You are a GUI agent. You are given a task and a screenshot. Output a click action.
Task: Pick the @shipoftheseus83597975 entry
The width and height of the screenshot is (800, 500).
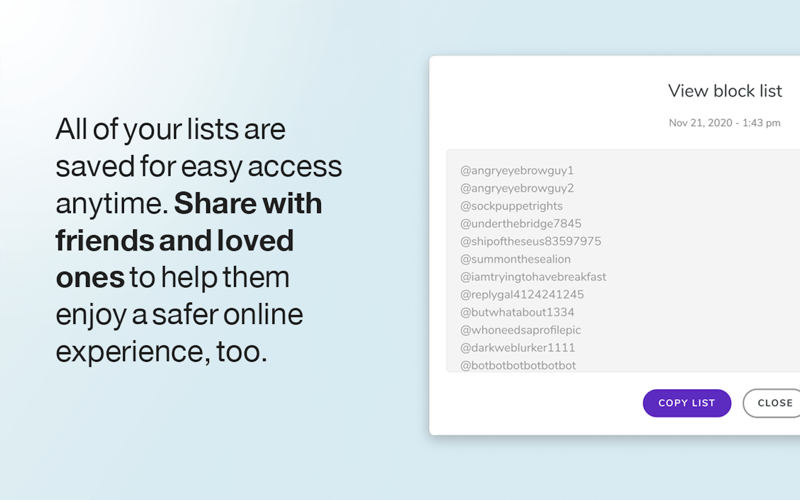[530, 242]
